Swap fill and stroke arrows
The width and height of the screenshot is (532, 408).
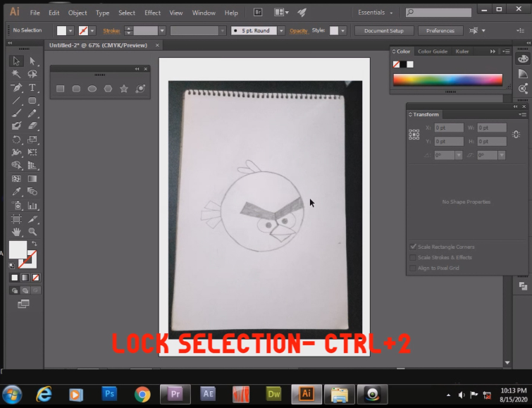pos(35,243)
